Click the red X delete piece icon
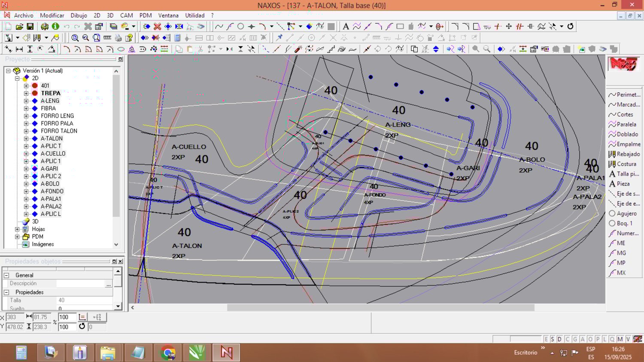This screenshot has width=644, height=362. click(x=157, y=27)
